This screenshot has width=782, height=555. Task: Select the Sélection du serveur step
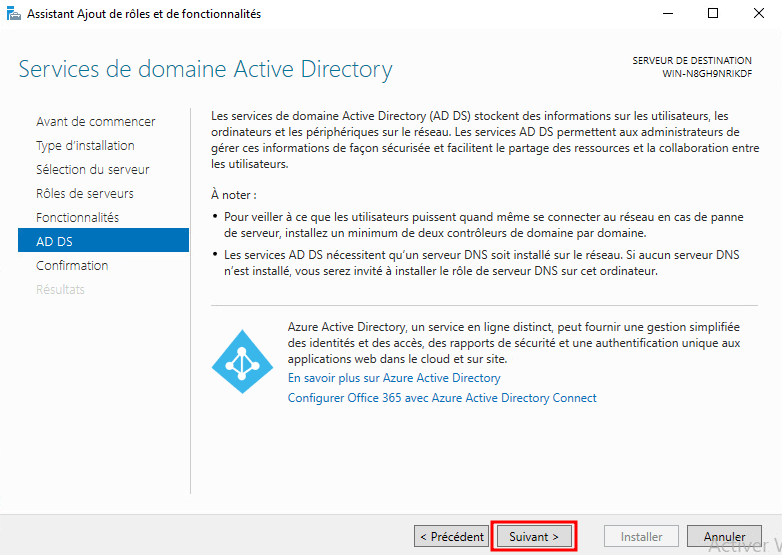[92, 169]
